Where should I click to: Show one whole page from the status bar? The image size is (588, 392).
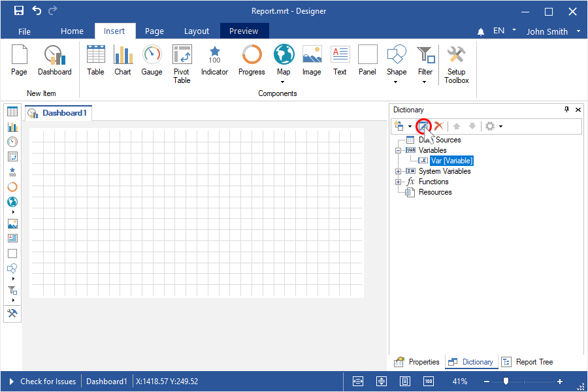pos(405,382)
